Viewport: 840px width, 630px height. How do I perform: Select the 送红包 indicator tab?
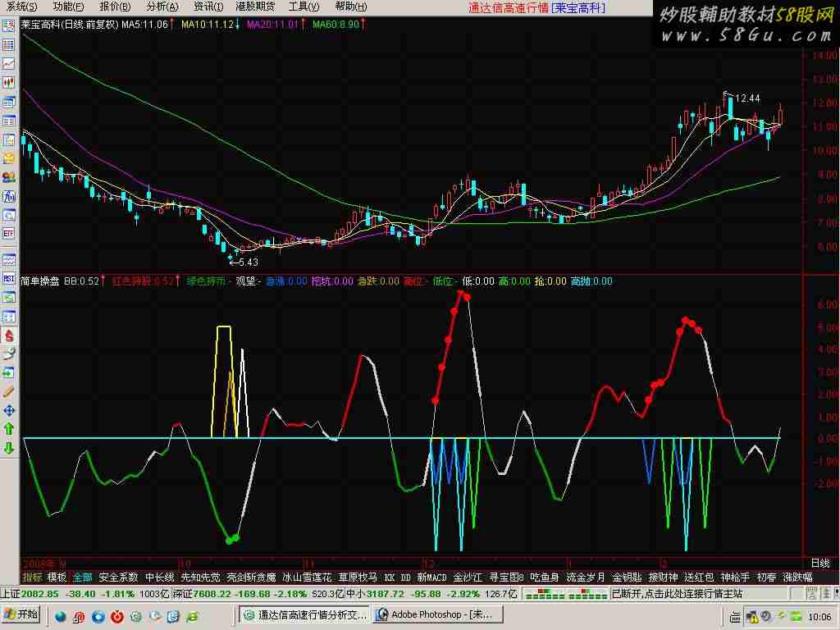[x=699, y=577]
